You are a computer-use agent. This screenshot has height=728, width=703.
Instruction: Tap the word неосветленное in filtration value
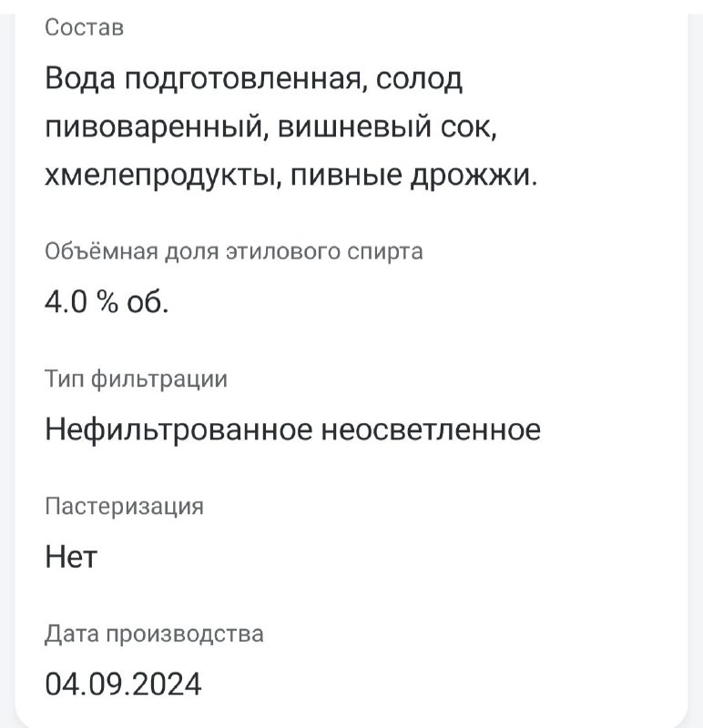432,430
